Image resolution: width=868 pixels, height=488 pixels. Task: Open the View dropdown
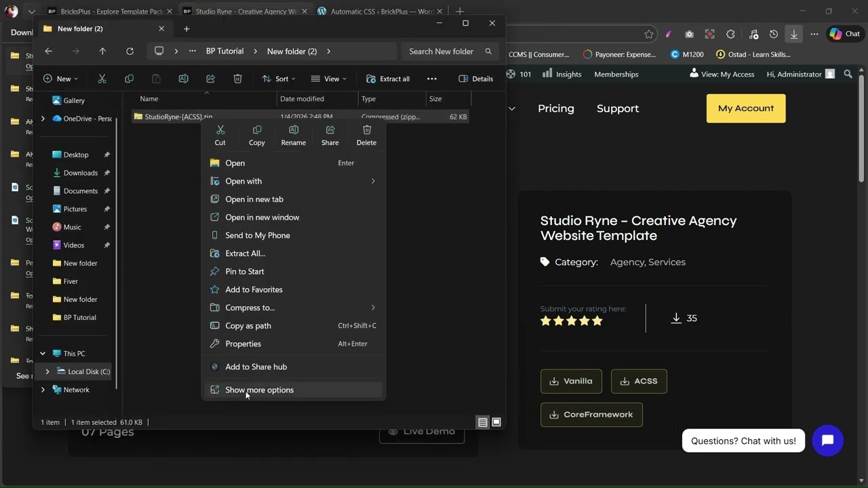tap(329, 79)
